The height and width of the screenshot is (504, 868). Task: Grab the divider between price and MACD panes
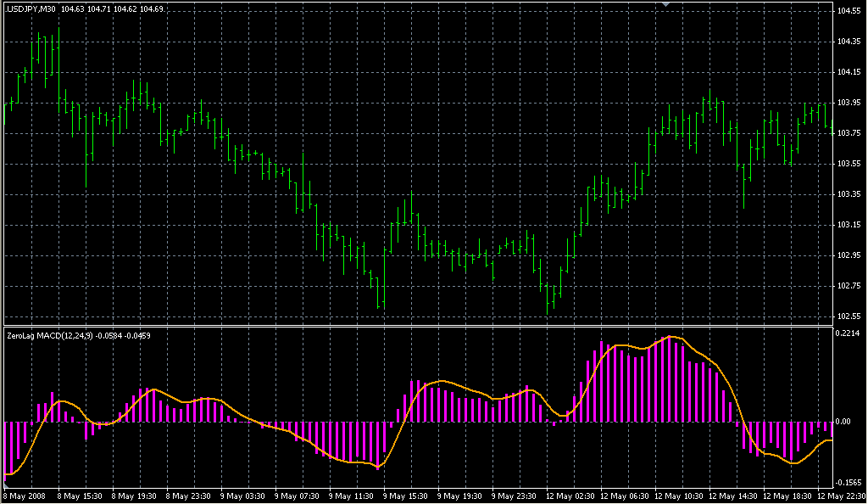(x=415, y=325)
